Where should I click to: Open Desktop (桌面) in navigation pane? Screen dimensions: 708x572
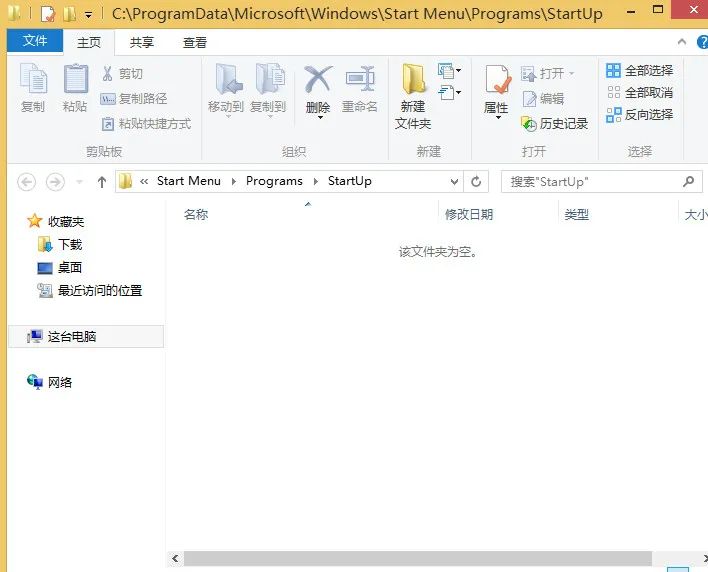[x=60, y=267]
